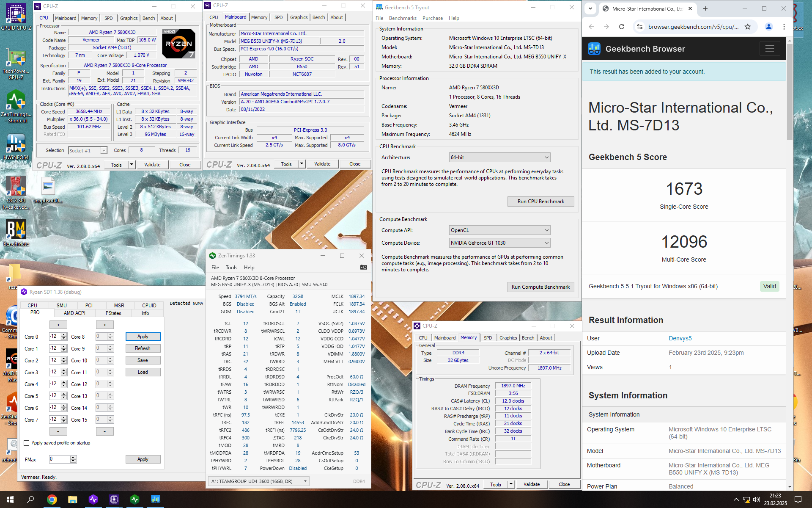Open Tools dropdown arrow in CPU-Z Memory window
812x508 pixels.
pyautogui.click(x=511, y=484)
